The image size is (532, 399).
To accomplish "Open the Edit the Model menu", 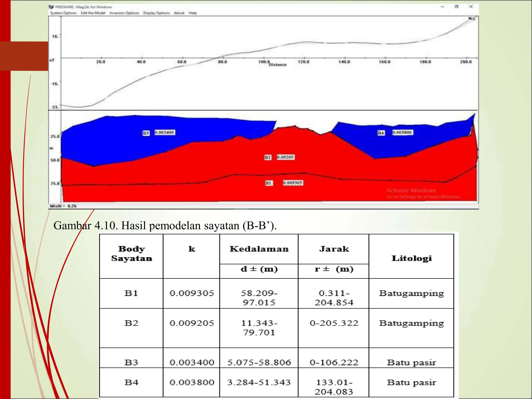I will tap(93, 13).
